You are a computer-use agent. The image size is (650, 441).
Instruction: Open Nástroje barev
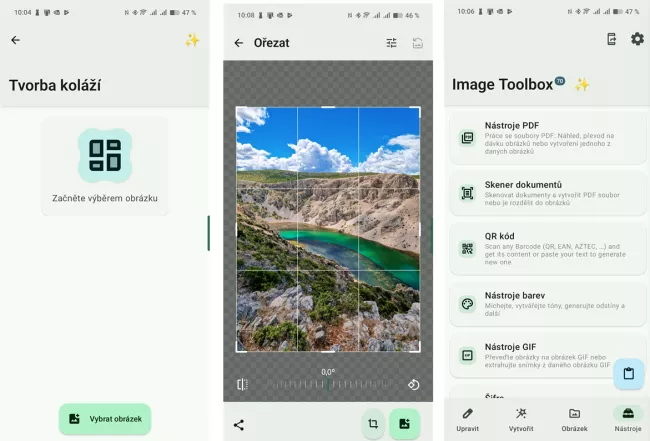548,304
